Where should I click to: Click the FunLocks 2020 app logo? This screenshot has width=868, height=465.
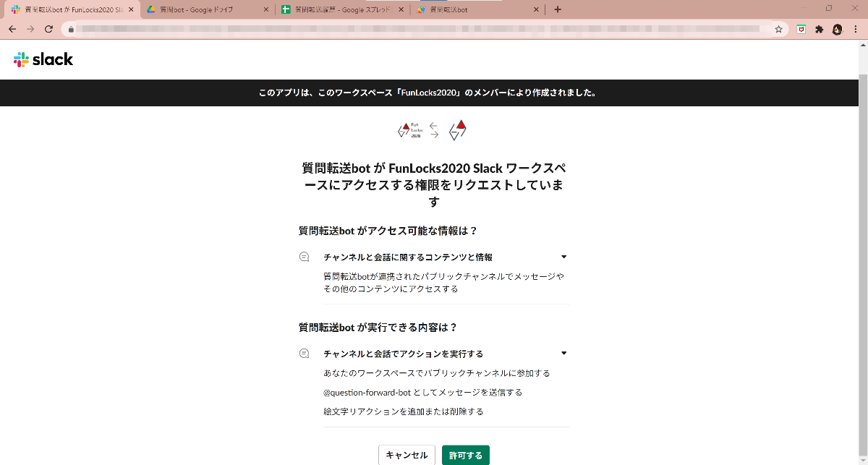(410, 130)
